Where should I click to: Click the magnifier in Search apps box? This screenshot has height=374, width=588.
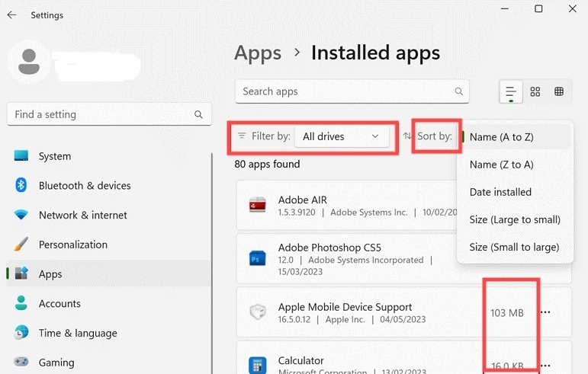click(x=458, y=91)
